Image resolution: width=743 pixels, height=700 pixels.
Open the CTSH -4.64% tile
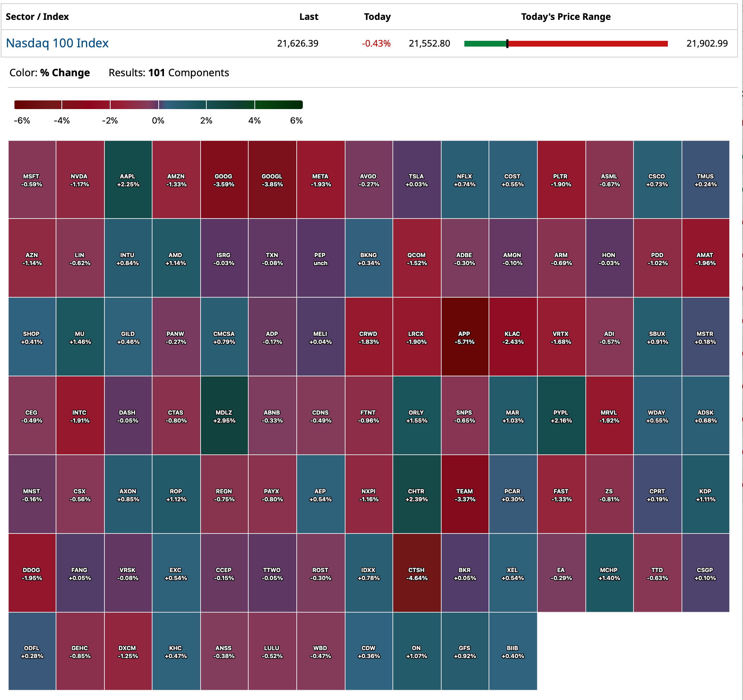[x=416, y=573]
